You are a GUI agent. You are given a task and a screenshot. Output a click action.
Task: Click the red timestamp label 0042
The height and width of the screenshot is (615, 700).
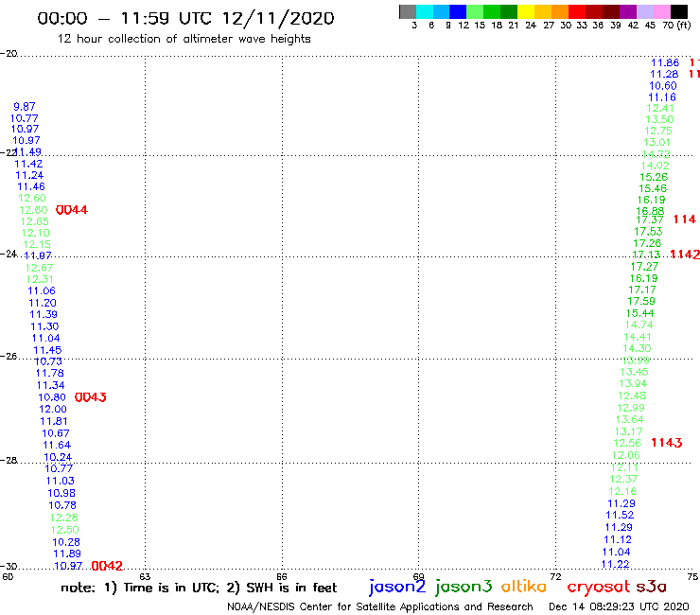107,566
